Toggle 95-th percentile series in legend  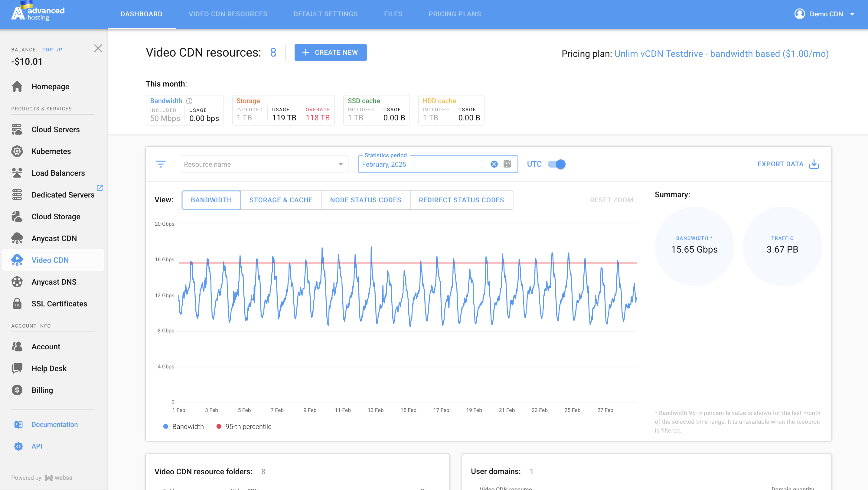pyautogui.click(x=244, y=426)
